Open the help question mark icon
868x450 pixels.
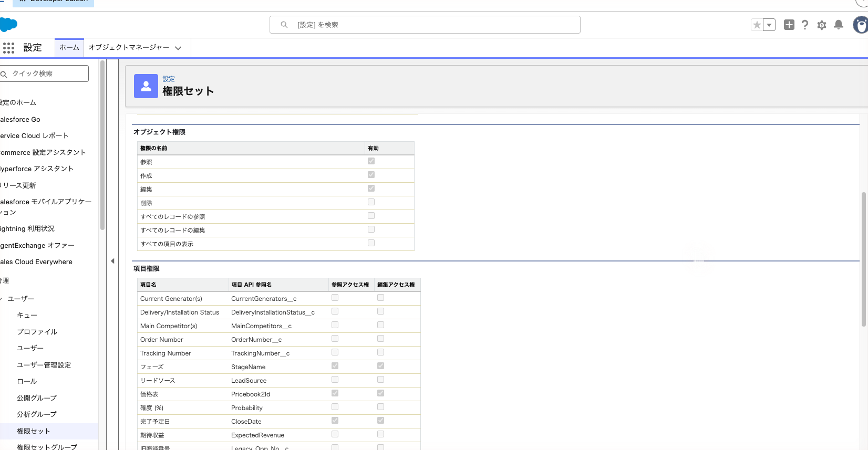coord(805,25)
